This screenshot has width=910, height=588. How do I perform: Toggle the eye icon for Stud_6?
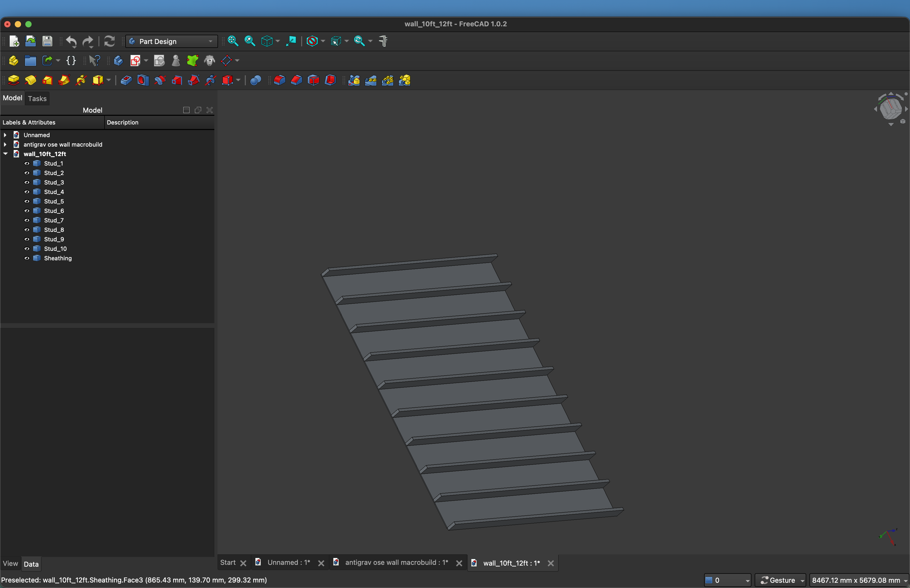(x=27, y=211)
